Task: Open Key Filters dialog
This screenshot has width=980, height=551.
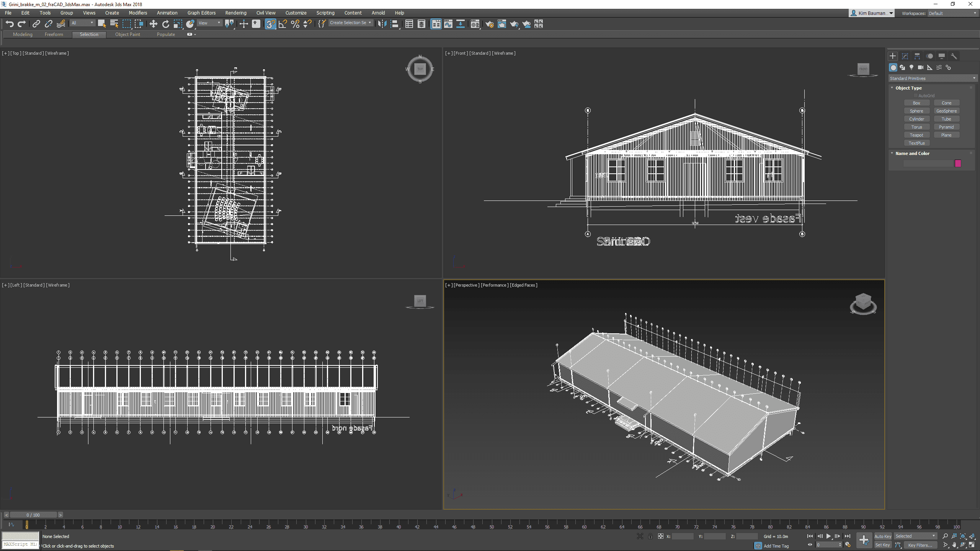Action: point(920,545)
